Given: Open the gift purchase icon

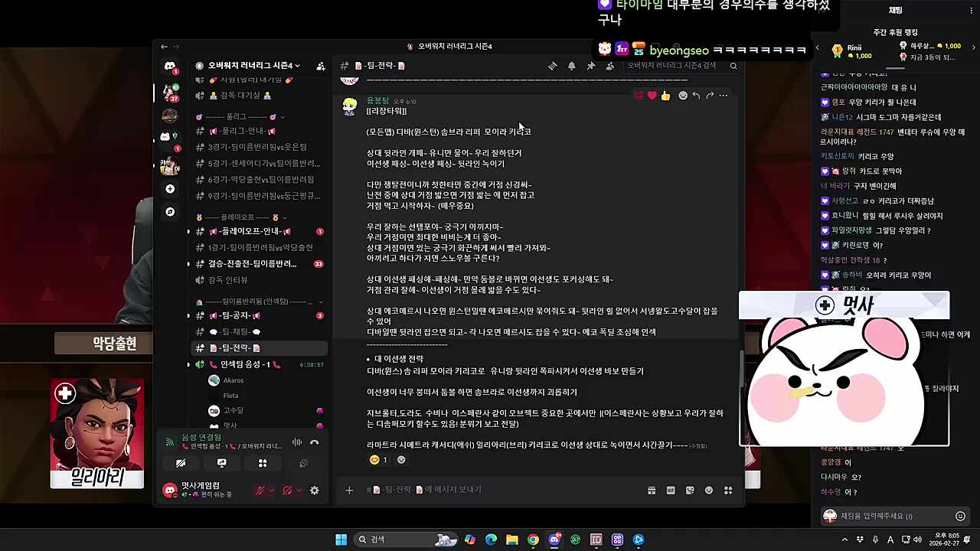Looking at the screenshot, I should tap(652, 490).
